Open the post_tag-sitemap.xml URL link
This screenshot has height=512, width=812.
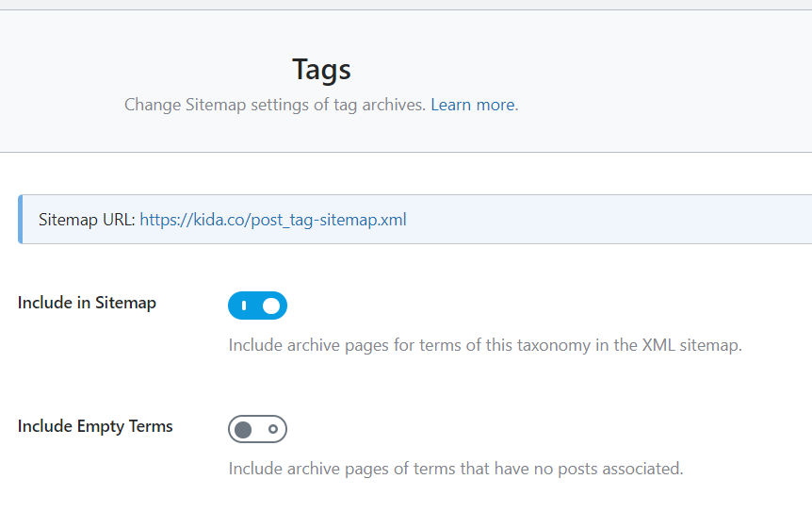[x=273, y=220]
